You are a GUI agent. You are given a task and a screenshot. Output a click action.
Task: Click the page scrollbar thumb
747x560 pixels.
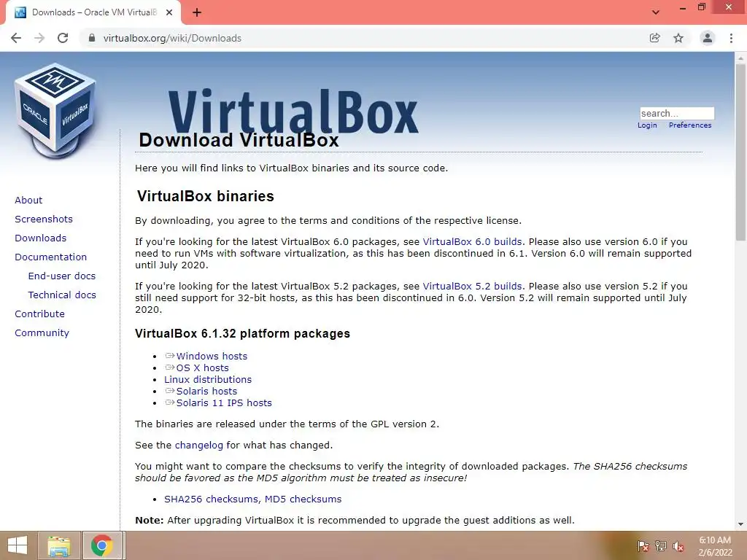tap(740, 152)
